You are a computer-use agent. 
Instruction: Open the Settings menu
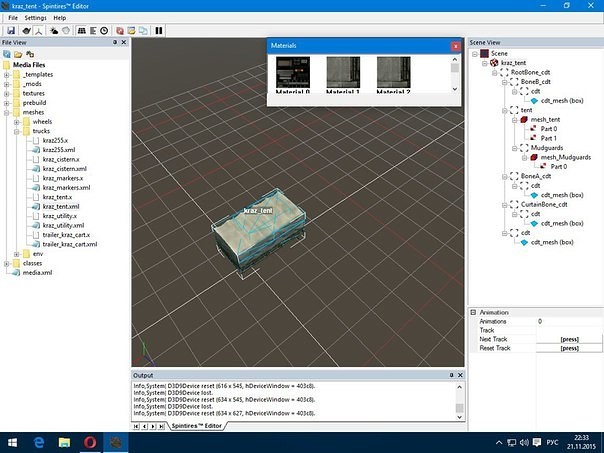point(35,18)
